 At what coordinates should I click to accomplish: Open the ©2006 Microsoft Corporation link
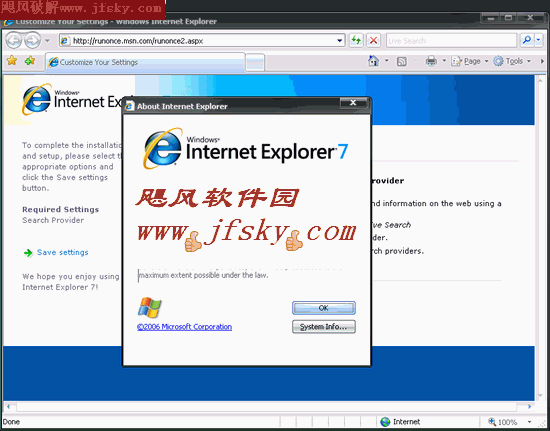pos(184,327)
